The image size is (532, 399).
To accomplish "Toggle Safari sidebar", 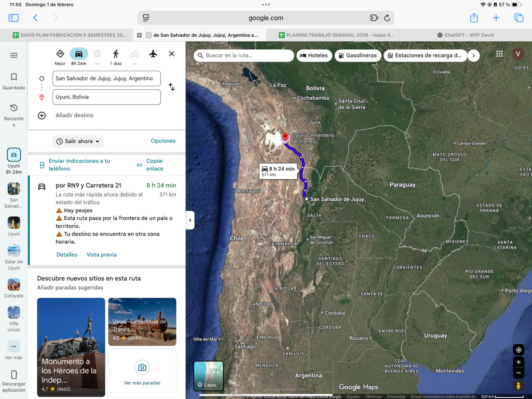I will click(14, 18).
